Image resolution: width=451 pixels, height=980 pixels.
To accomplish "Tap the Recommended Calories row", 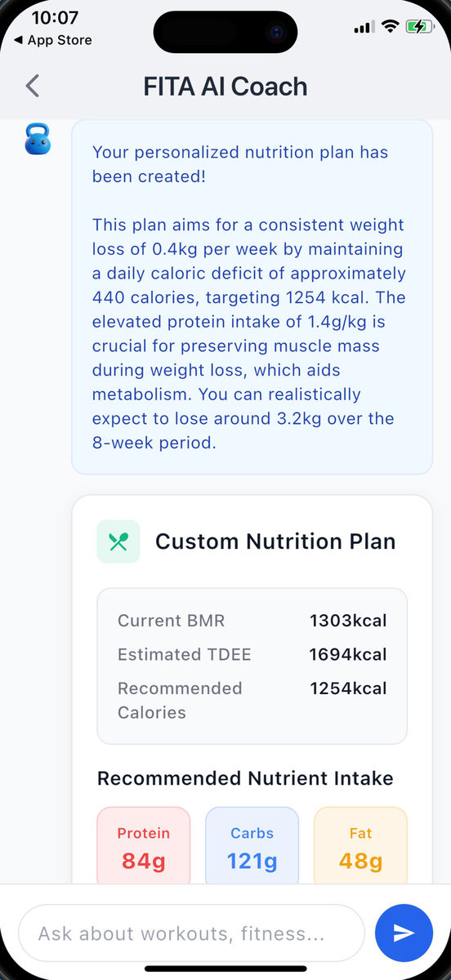I will [x=252, y=700].
